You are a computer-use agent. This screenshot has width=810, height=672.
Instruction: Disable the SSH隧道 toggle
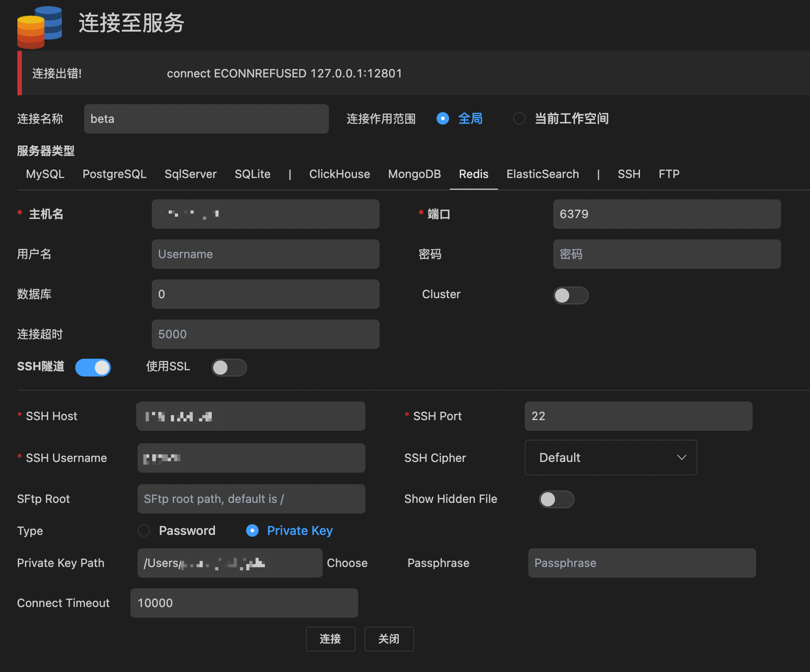[x=93, y=367]
